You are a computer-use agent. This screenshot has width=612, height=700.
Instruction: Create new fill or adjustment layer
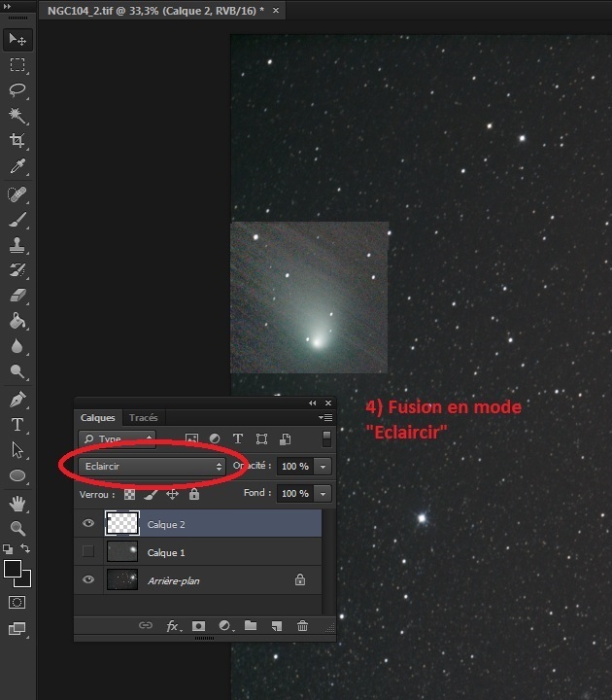(x=225, y=626)
